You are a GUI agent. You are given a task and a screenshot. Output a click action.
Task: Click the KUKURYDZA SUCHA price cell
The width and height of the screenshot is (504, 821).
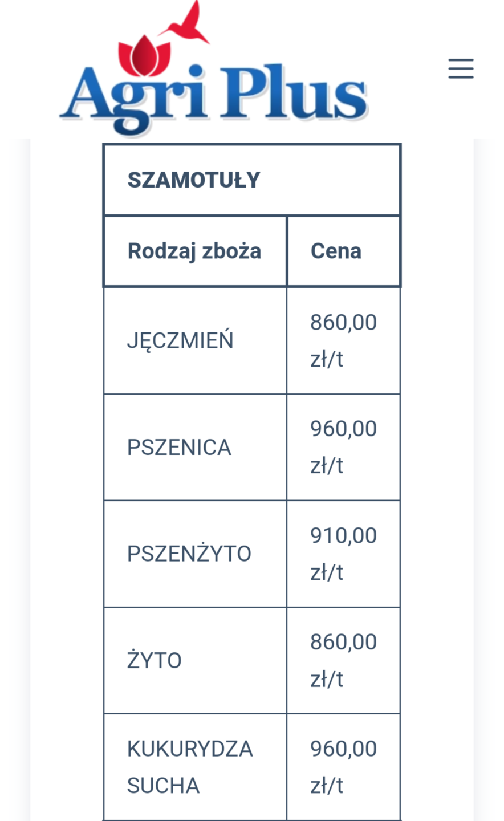pyautogui.click(x=343, y=767)
